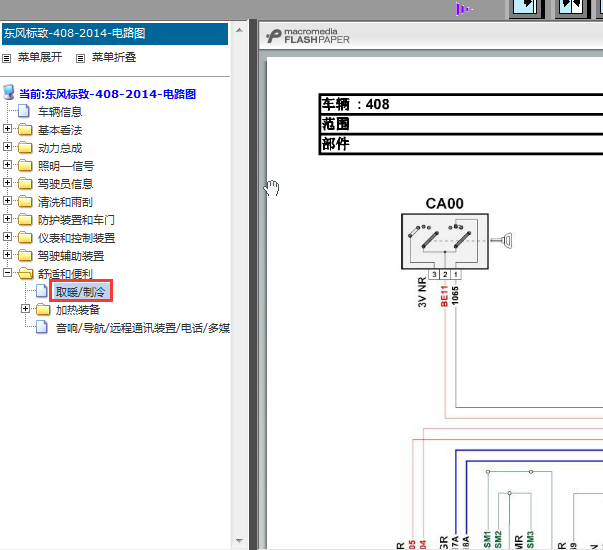Click the 1065 wire label
This screenshot has width=603, height=550.
(455, 295)
